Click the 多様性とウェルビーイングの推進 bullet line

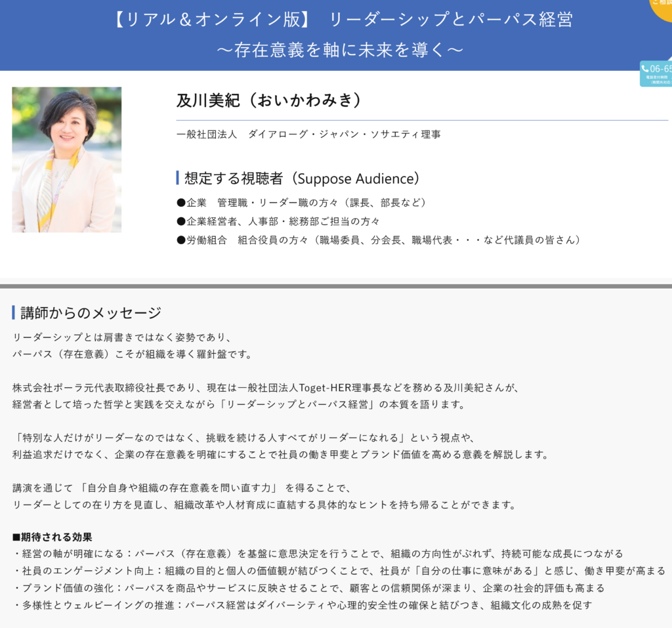point(302,605)
